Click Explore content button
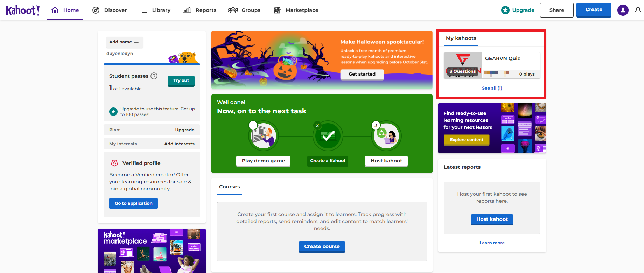 pos(467,140)
